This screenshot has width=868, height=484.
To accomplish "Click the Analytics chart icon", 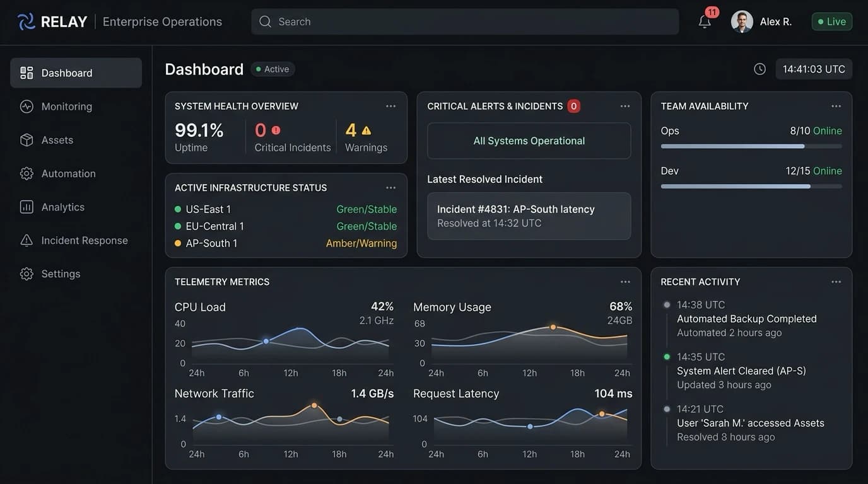I will pyautogui.click(x=26, y=207).
